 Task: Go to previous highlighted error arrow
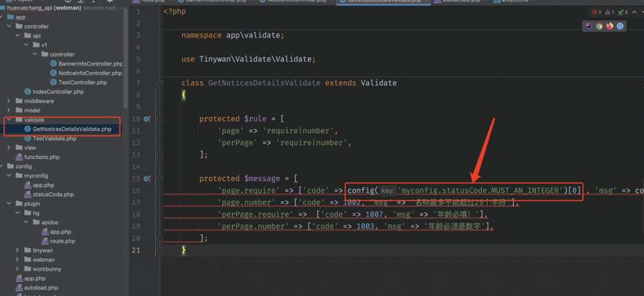click(x=634, y=12)
